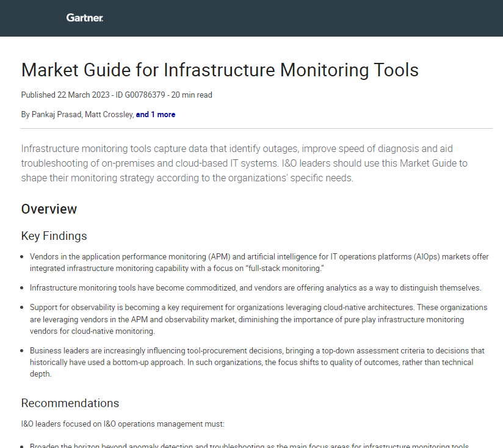Click the business leaders bullet point
The width and height of the screenshot is (503, 448).
click(256, 362)
